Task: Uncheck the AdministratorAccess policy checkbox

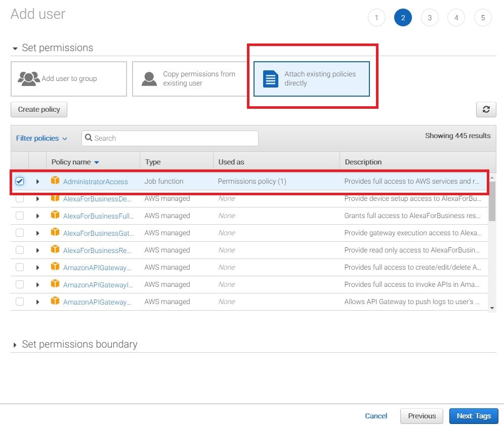Action: pyautogui.click(x=20, y=181)
